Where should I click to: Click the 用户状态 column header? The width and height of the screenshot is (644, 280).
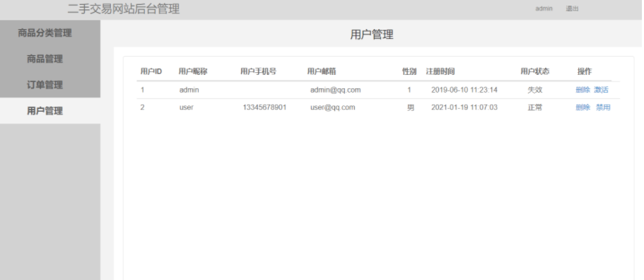pyautogui.click(x=534, y=71)
